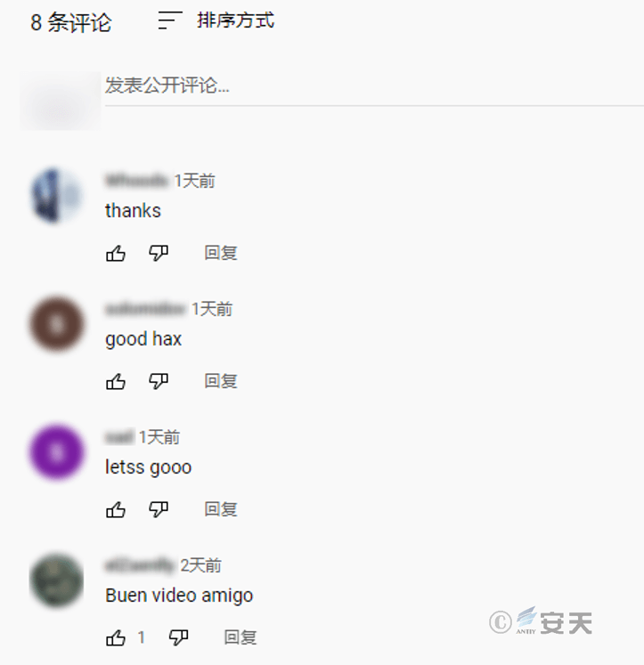Image resolution: width=644 pixels, height=665 pixels.
Task: Reply to the "thanks" comment
Action: pos(221,253)
